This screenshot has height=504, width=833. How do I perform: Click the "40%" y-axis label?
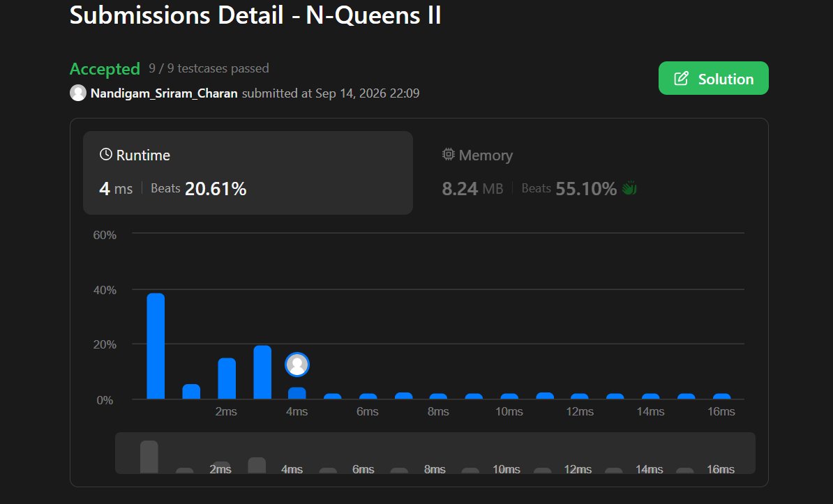pyautogui.click(x=105, y=290)
